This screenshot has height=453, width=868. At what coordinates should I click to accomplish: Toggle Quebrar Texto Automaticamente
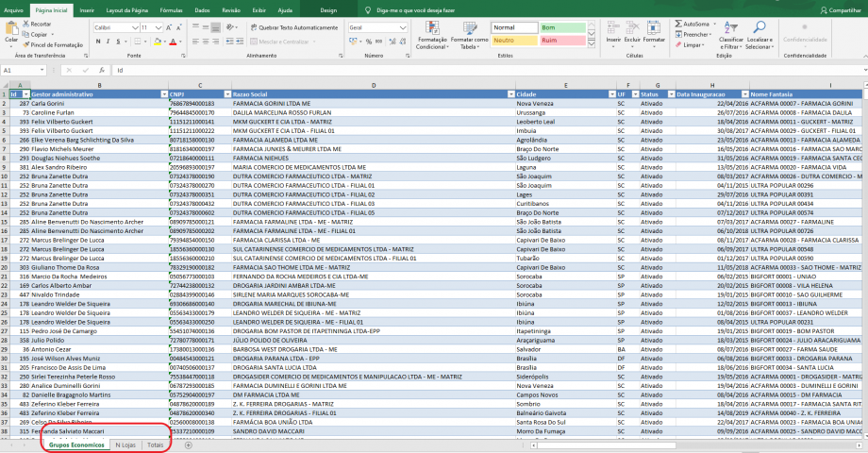click(293, 27)
